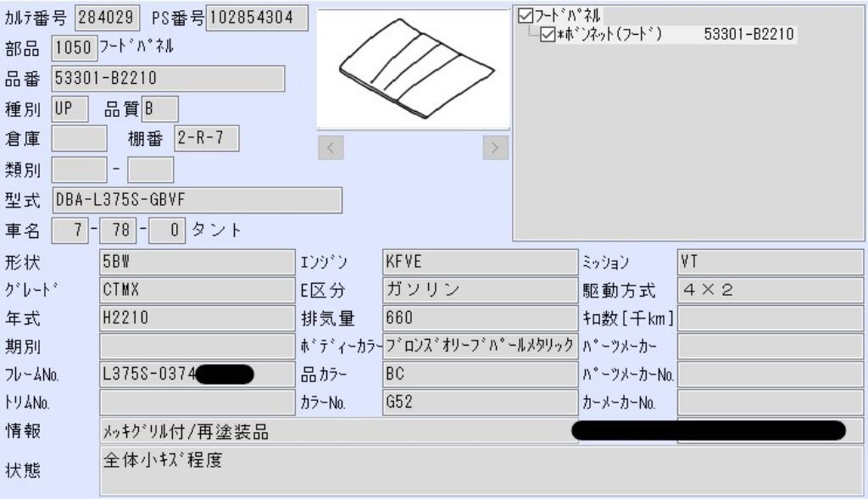Click the ミッション field showing VT
The width and height of the screenshot is (868, 499).
point(771,263)
